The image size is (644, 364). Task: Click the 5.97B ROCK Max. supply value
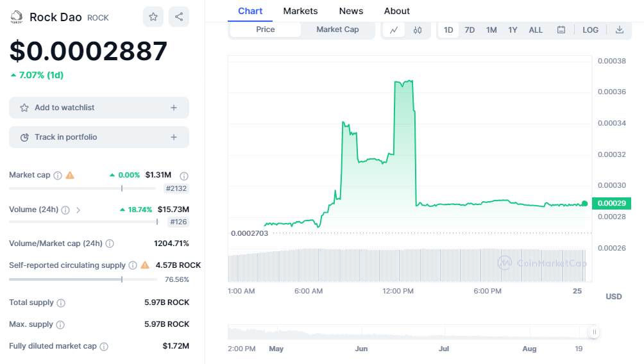point(167,324)
